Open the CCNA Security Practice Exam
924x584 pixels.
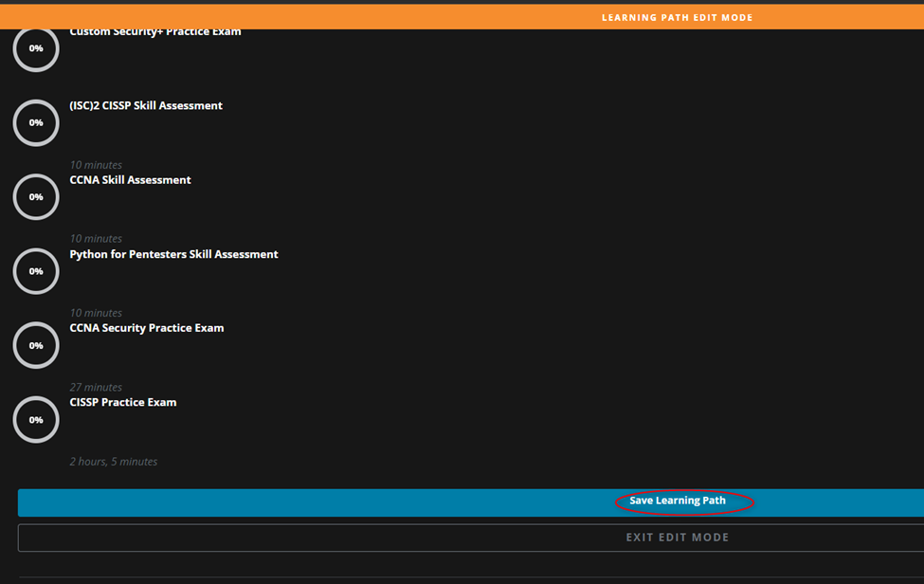pyautogui.click(x=146, y=327)
